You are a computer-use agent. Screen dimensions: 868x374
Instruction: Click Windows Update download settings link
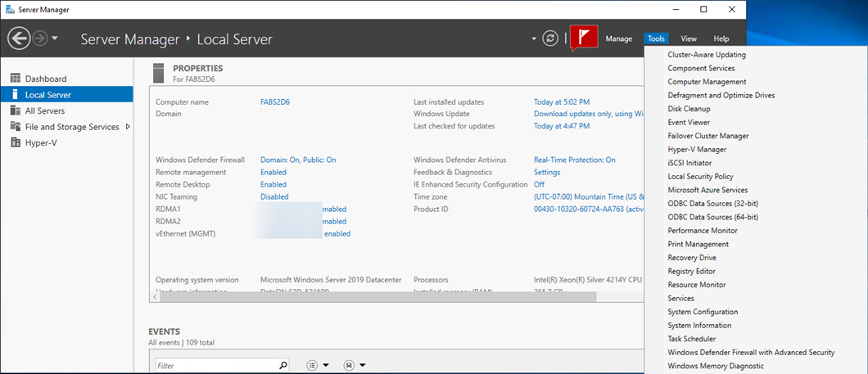click(x=589, y=114)
